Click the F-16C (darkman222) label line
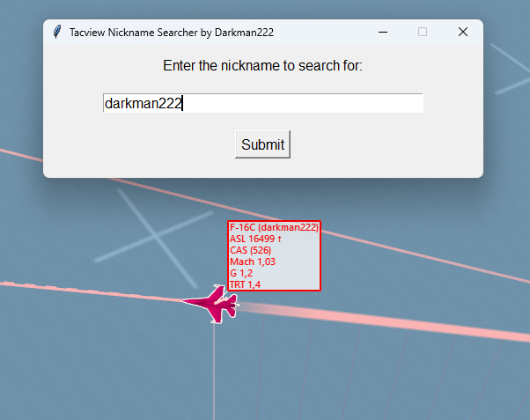Viewport: 530px width, 420px height. pos(274,227)
